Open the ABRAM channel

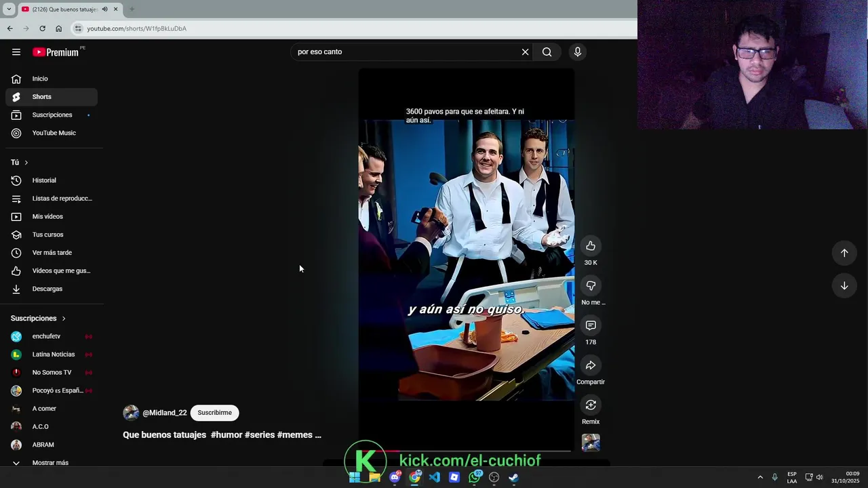(x=52, y=445)
